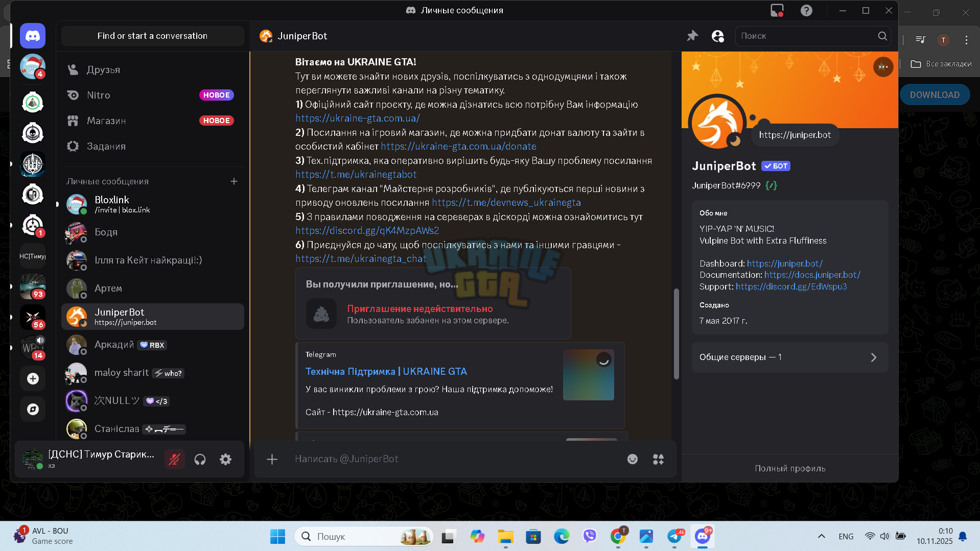Image resolution: width=980 pixels, height=551 pixels.
Task: Click JuniperBot avatar in profile panel
Action: click(x=717, y=123)
